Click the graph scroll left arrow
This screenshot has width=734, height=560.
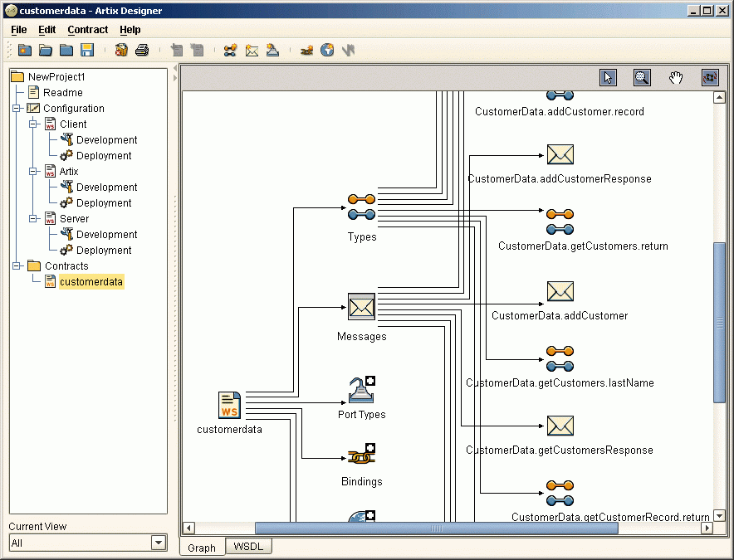(x=188, y=528)
